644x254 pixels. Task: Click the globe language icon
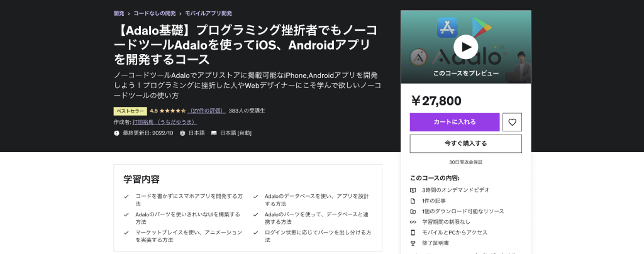182,133
